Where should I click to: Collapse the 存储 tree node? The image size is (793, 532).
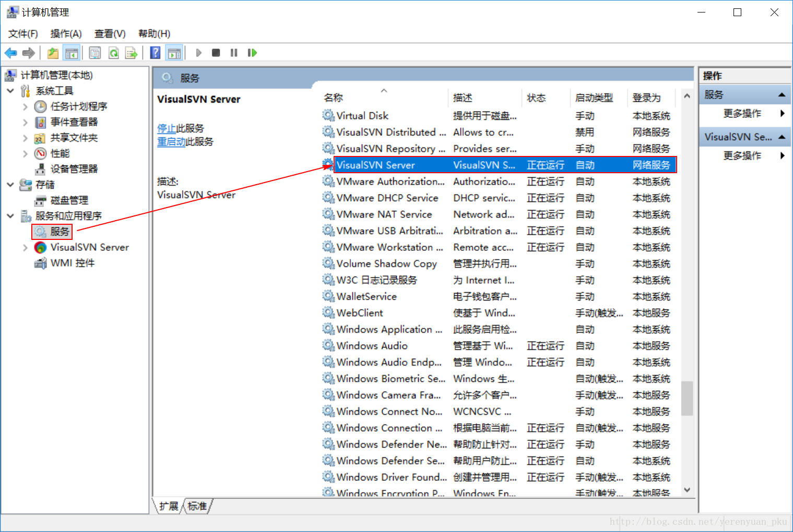10,185
